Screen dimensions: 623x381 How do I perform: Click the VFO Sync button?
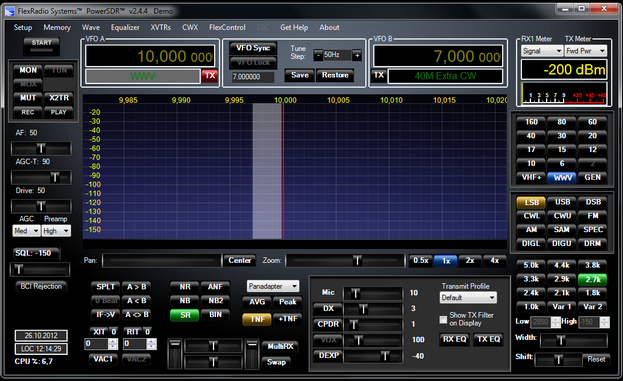click(253, 48)
